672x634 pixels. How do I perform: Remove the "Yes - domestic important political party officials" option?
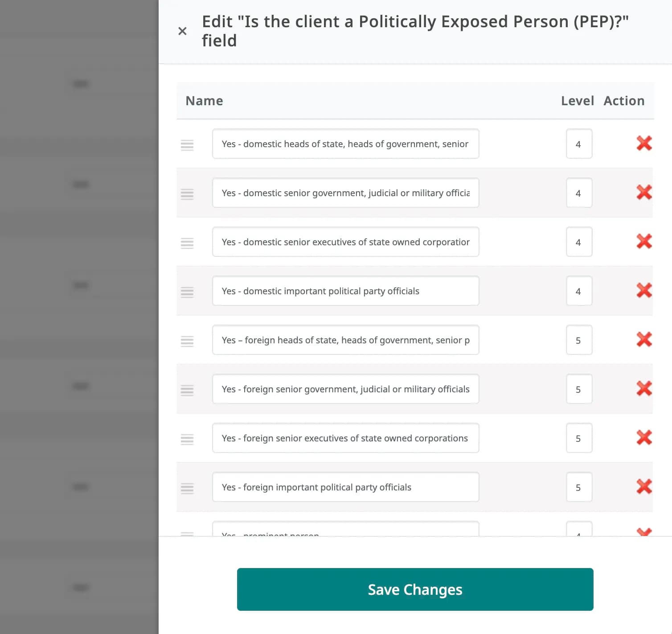pyautogui.click(x=644, y=291)
